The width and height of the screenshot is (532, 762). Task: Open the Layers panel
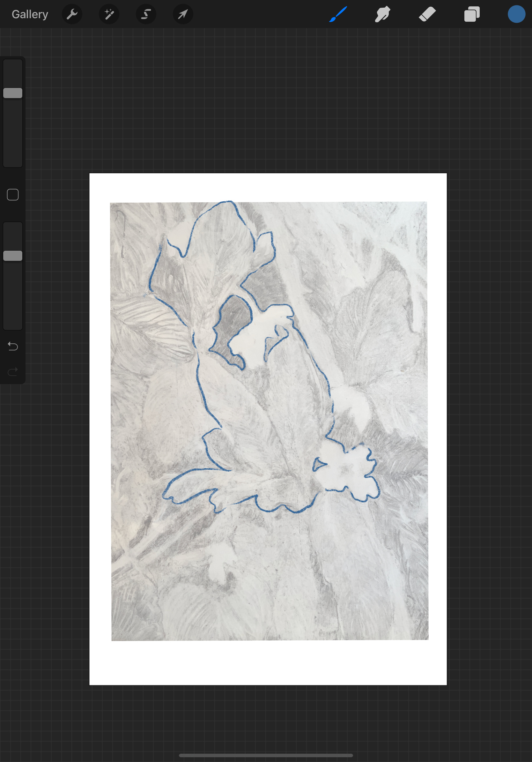click(472, 14)
